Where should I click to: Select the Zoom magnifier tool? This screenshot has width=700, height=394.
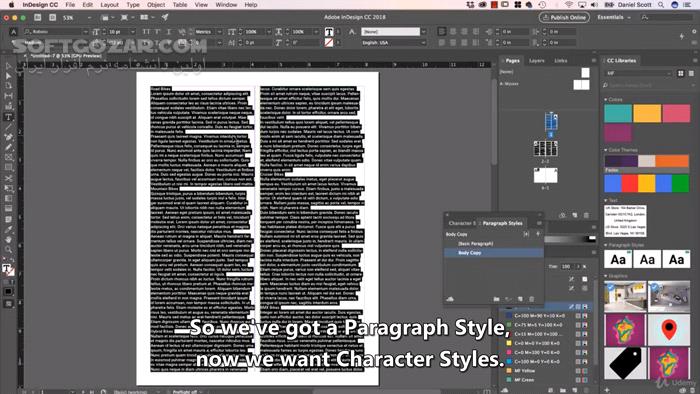8,250
